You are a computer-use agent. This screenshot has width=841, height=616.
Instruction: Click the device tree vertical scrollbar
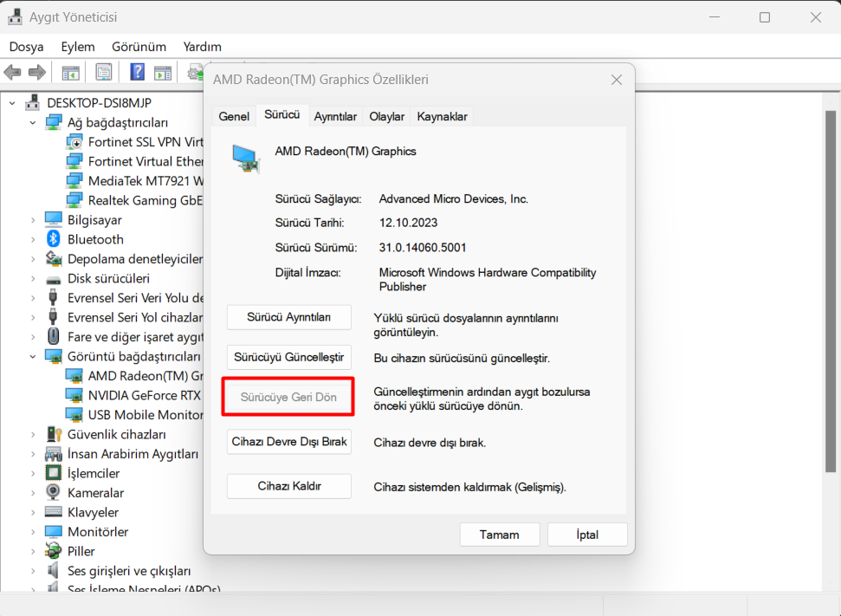tap(831, 289)
